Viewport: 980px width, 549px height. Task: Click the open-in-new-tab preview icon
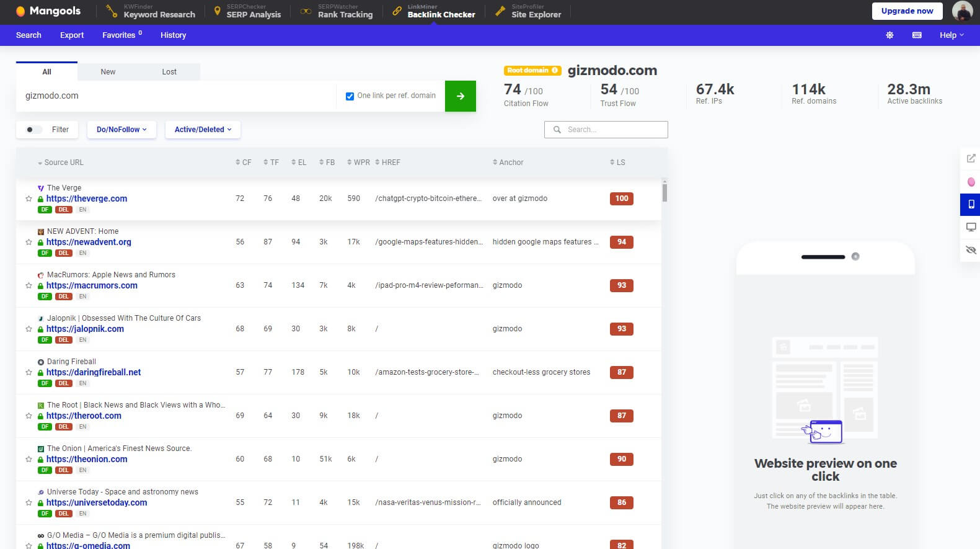pyautogui.click(x=971, y=159)
